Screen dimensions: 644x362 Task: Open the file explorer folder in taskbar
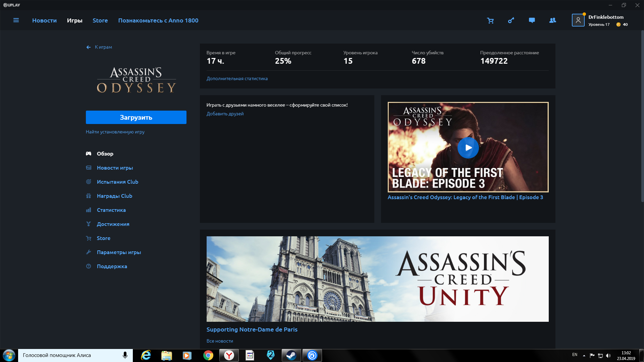coord(167,355)
